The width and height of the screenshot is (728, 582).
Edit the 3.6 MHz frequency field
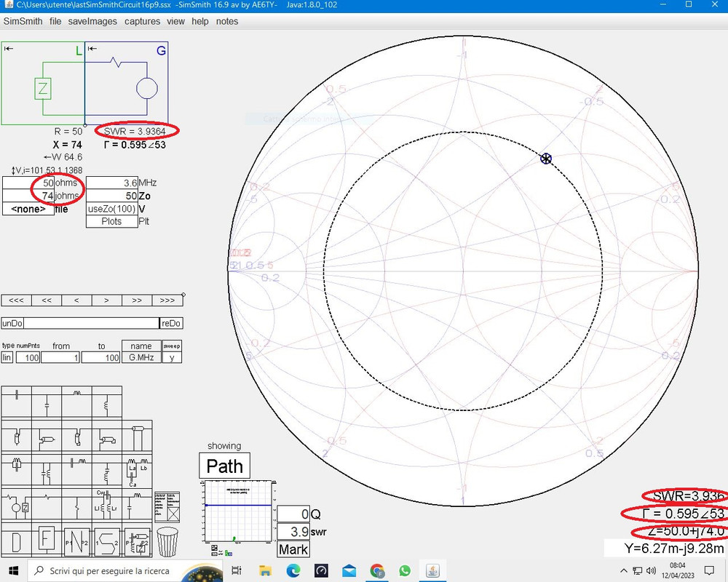tap(112, 183)
